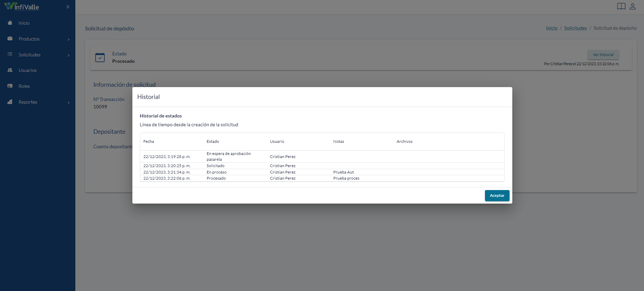Click the Historial dialog title
The image size is (644, 291).
149,97
